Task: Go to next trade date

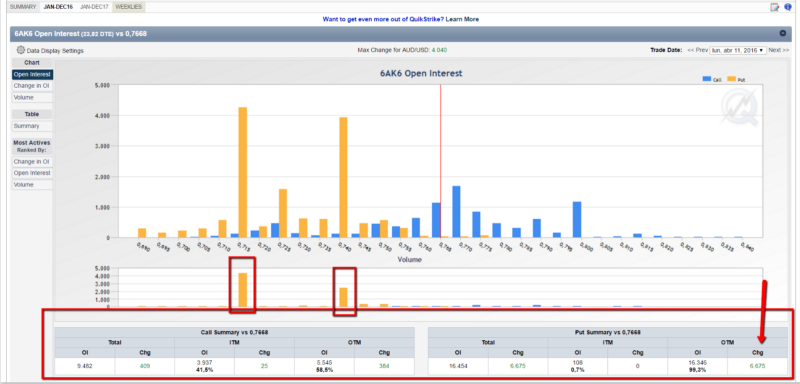Action: [779, 50]
